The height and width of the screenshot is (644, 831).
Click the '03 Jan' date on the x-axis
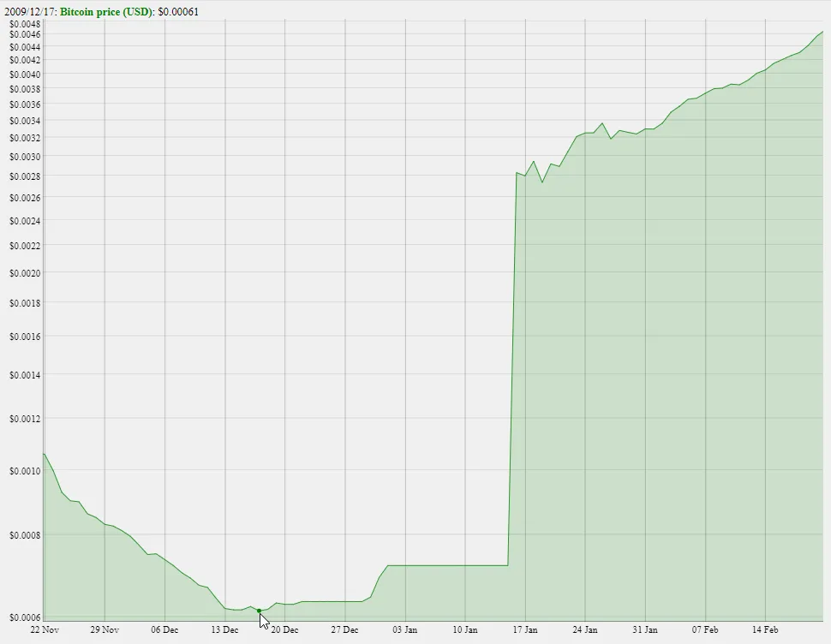tap(405, 629)
